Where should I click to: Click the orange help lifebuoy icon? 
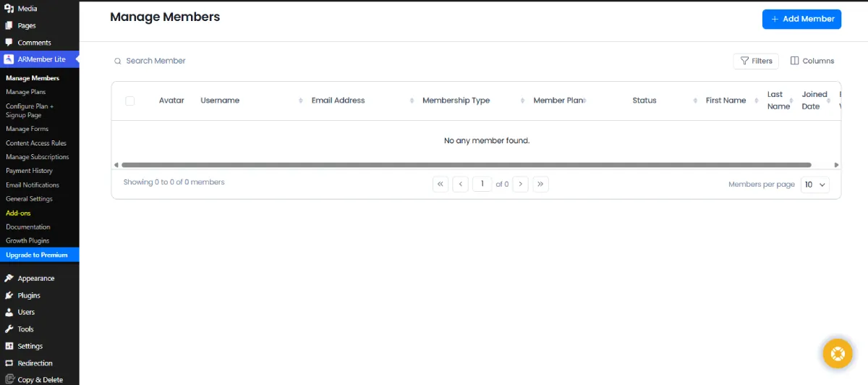click(838, 354)
